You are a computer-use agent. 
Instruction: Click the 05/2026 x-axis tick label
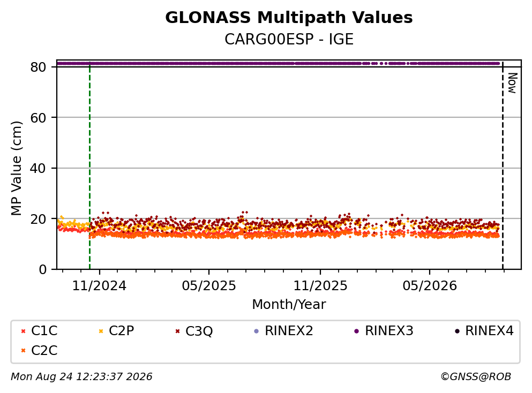[430, 286]
